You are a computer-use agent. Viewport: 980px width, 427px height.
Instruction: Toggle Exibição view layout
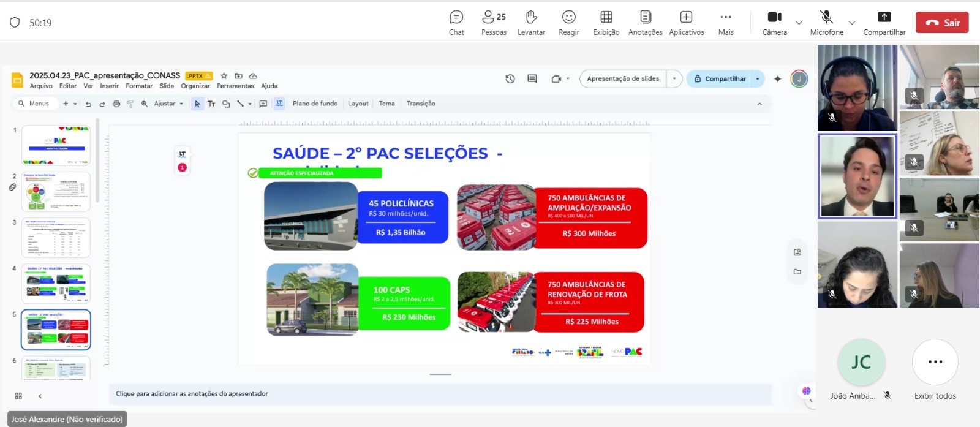click(606, 23)
